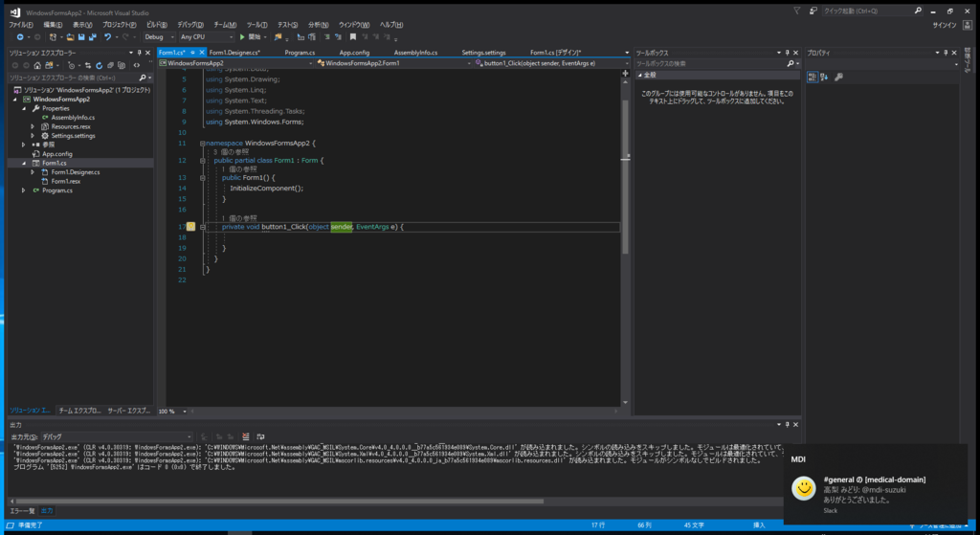Save Form1.cs with the single floppy icon
The height and width of the screenshot is (535, 980).
81,37
